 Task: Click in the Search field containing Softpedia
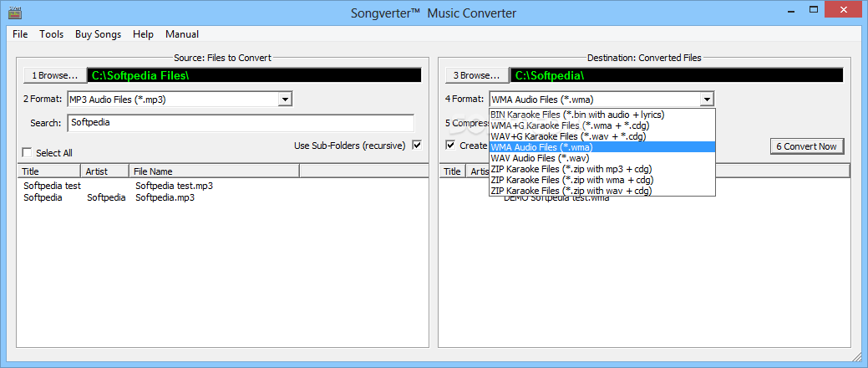(x=241, y=123)
